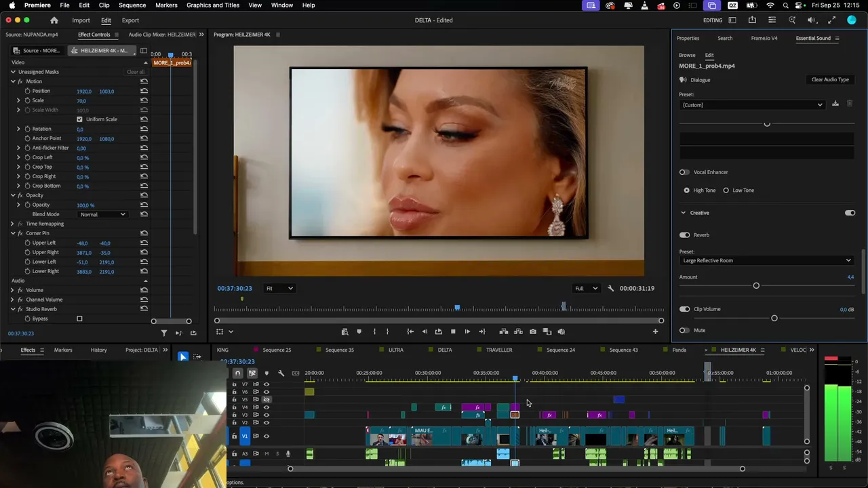Click the Clear Audio Type button
Viewport: 868px width, 488px height.
pyautogui.click(x=830, y=80)
